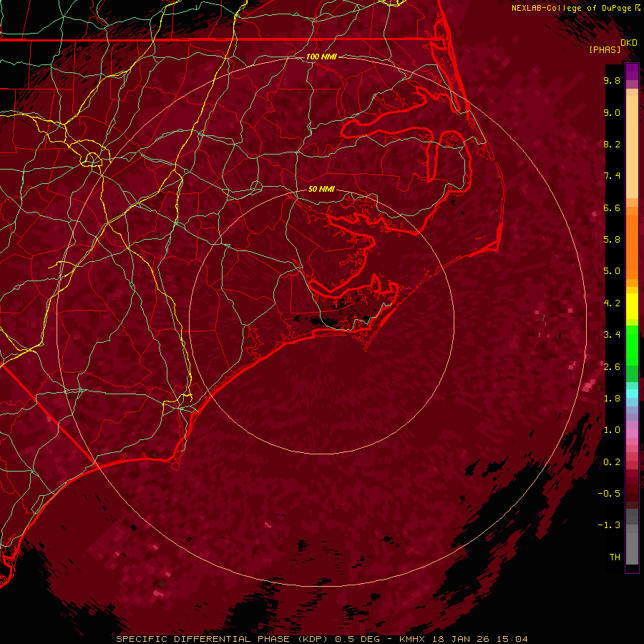Screen dimensions: 644x644
Task: Click the "15:04" timestamp in caption
Action: 512,639
